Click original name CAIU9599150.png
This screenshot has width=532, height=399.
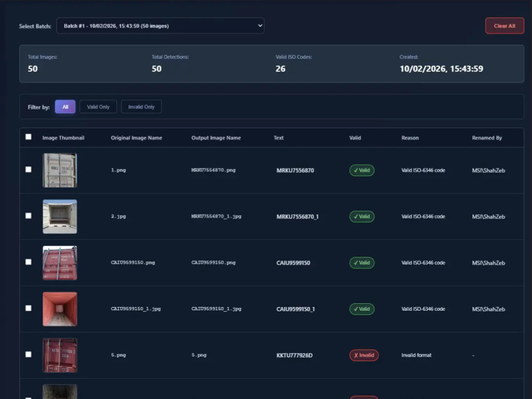133,262
